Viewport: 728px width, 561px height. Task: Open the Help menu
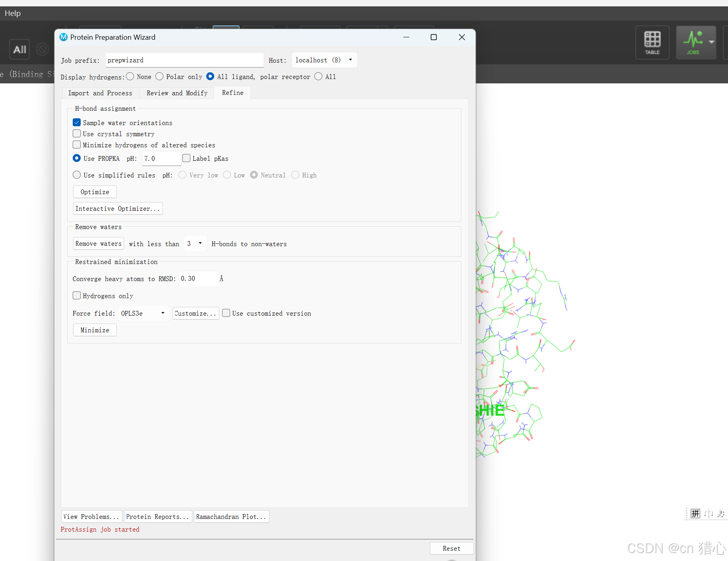13,13
